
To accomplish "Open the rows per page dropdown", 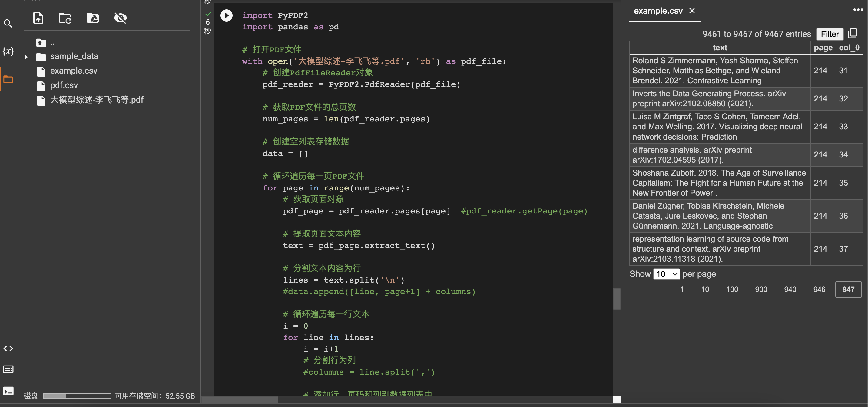I will tap(666, 274).
